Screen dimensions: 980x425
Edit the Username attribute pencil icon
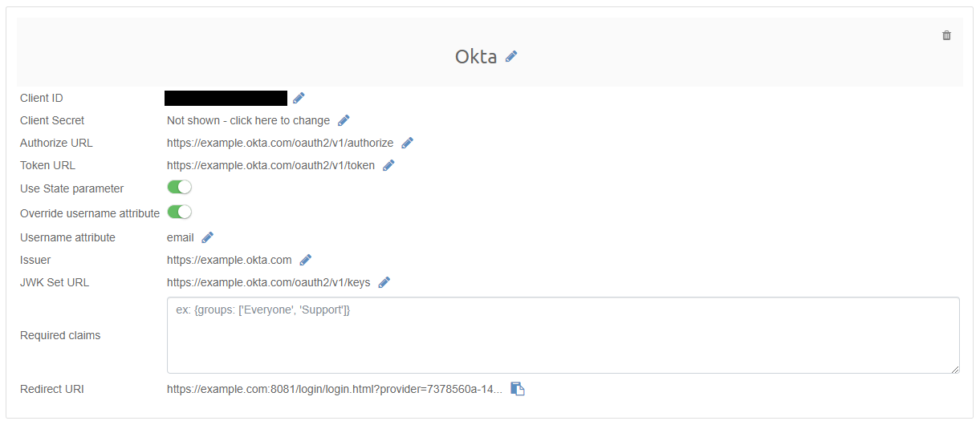pyautogui.click(x=207, y=237)
